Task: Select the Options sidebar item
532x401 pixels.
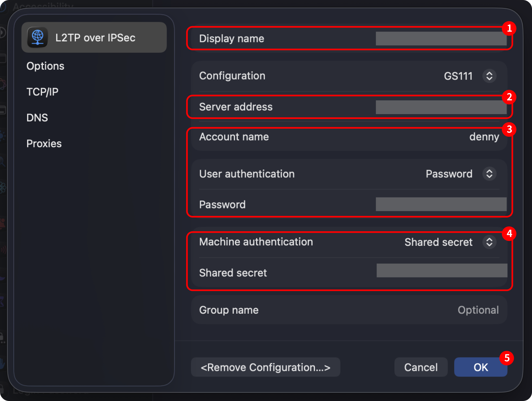Action: [45, 66]
